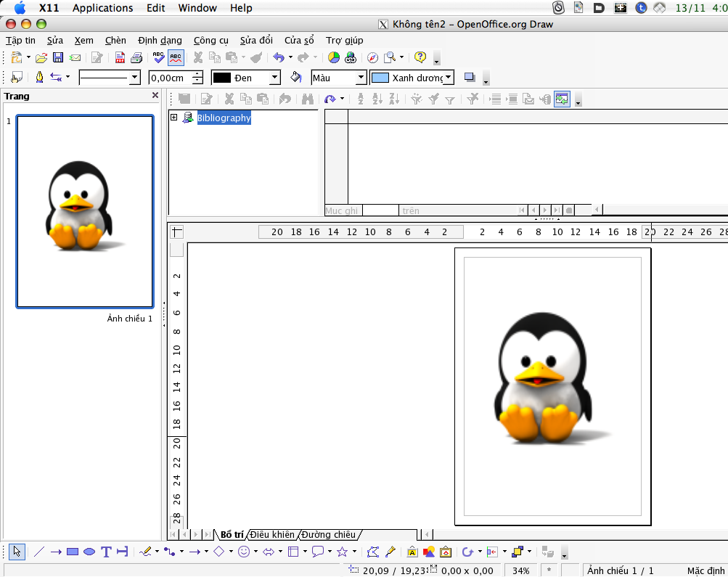Open the Area fill paint bucket icon
This screenshot has height=577, width=728.
(x=295, y=78)
